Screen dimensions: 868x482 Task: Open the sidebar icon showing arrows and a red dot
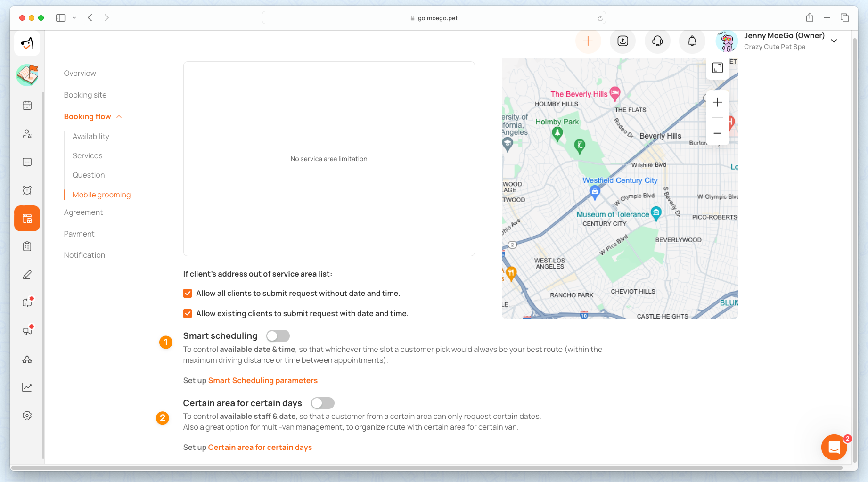pyautogui.click(x=27, y=302)
